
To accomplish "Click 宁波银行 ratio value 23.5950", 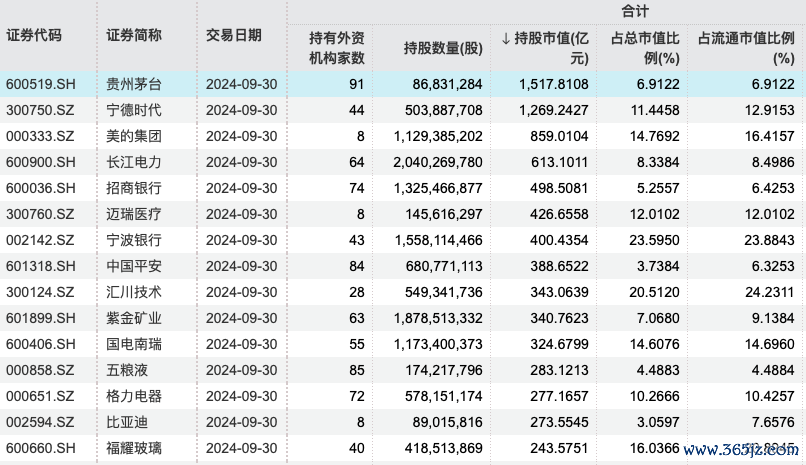I will pos(654,240).
